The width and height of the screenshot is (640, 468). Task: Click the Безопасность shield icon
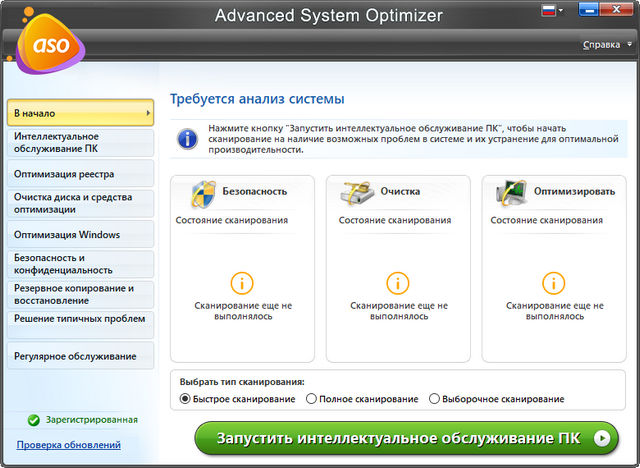[203, 192]
